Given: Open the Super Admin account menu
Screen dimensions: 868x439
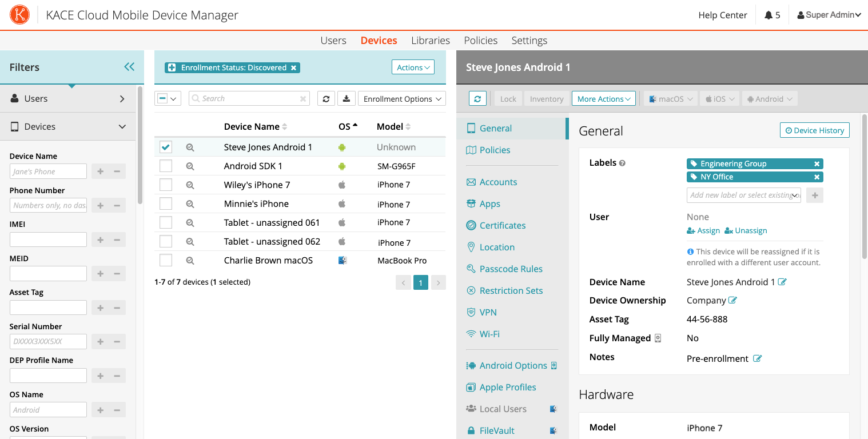Looking at the screenshot, I should click(x=829, y=15).
